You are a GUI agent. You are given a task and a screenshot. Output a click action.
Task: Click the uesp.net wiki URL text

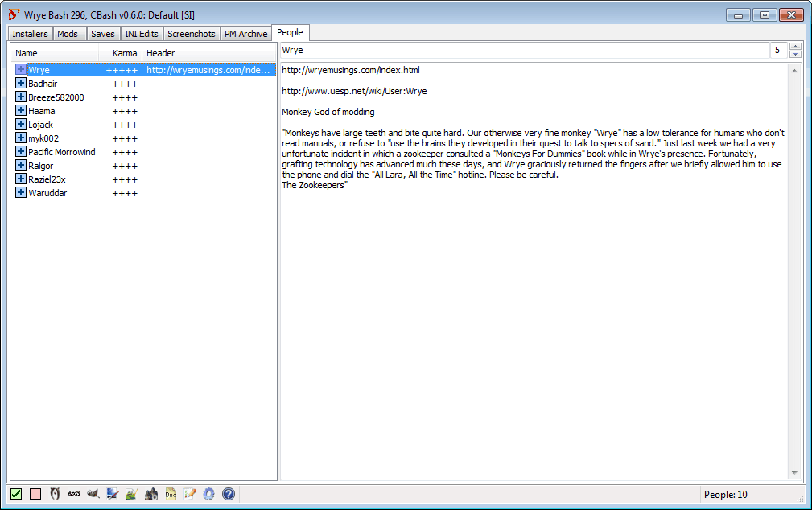(x=354, y=91)
